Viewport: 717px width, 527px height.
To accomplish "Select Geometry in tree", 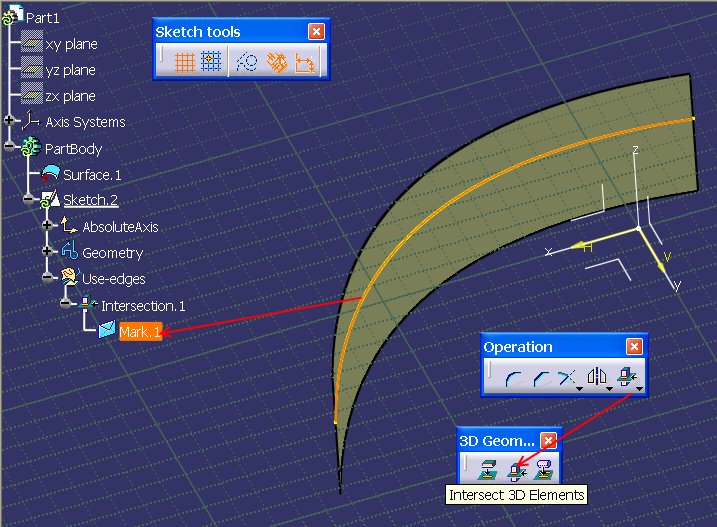I will (x=112, y=253).
